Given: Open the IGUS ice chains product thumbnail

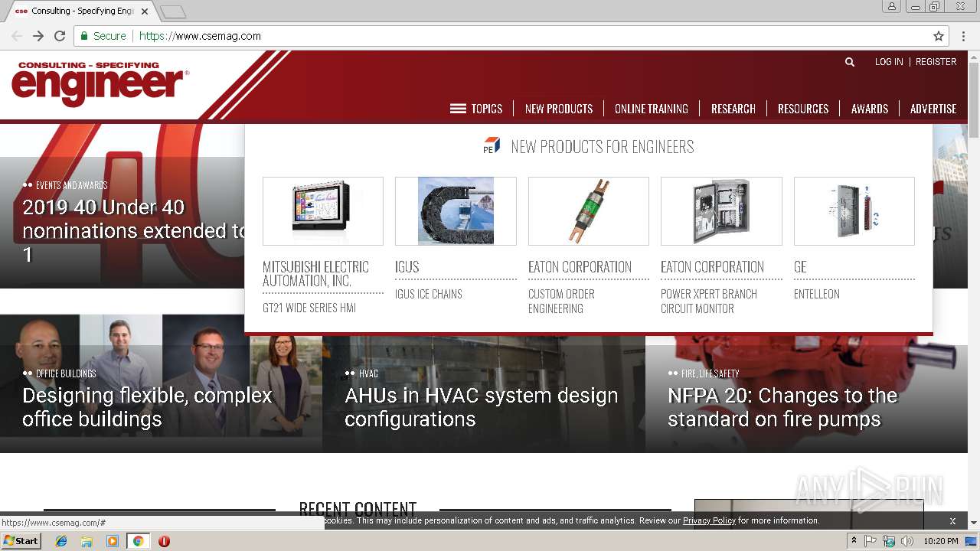Looking at the screenshot, I should (x=456, y=211).
